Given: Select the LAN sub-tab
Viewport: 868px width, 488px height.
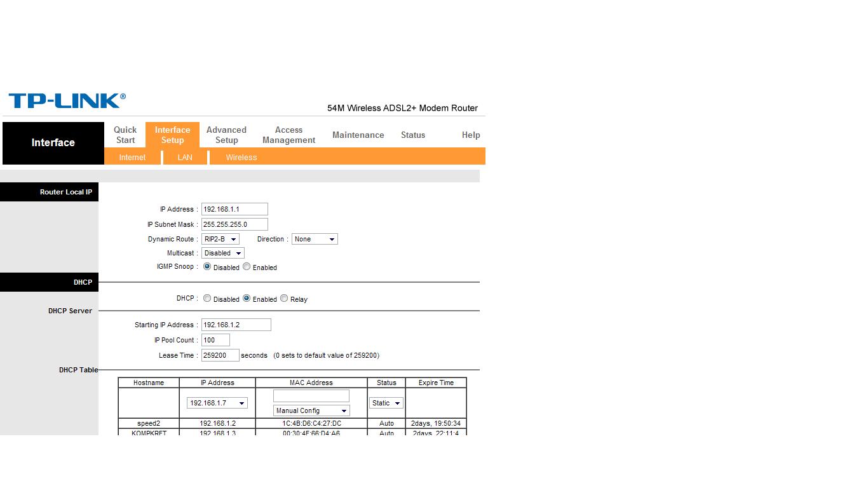Looking at the screenshot, I should click(x=185, y=157).
